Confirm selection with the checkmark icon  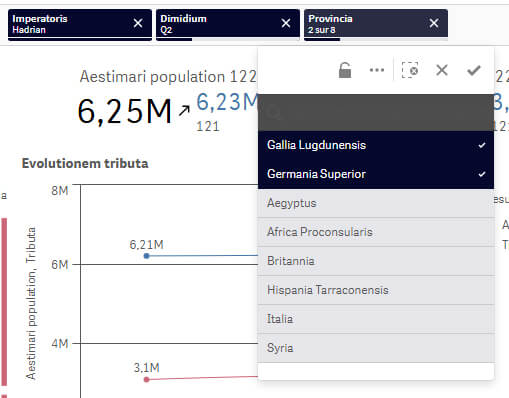pos(474,70)
